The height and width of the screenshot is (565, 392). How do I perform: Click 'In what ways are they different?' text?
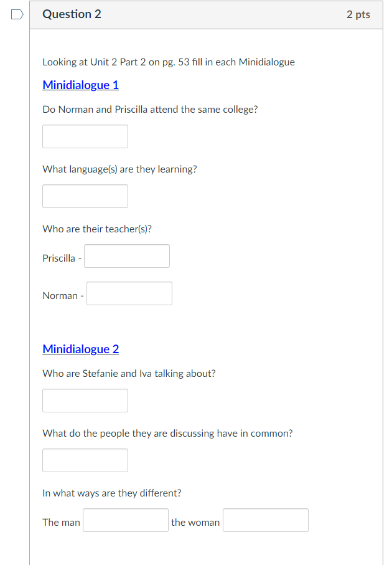pos(112,493)
